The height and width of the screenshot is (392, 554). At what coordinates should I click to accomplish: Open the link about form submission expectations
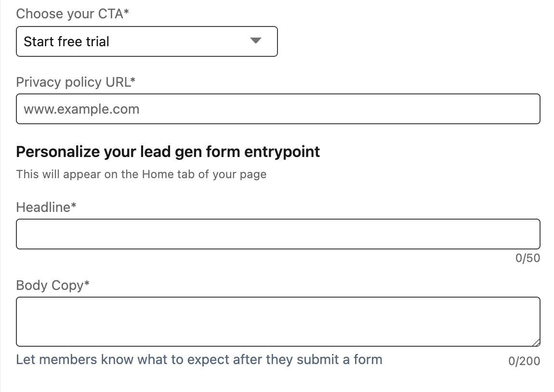click(199, 359)
